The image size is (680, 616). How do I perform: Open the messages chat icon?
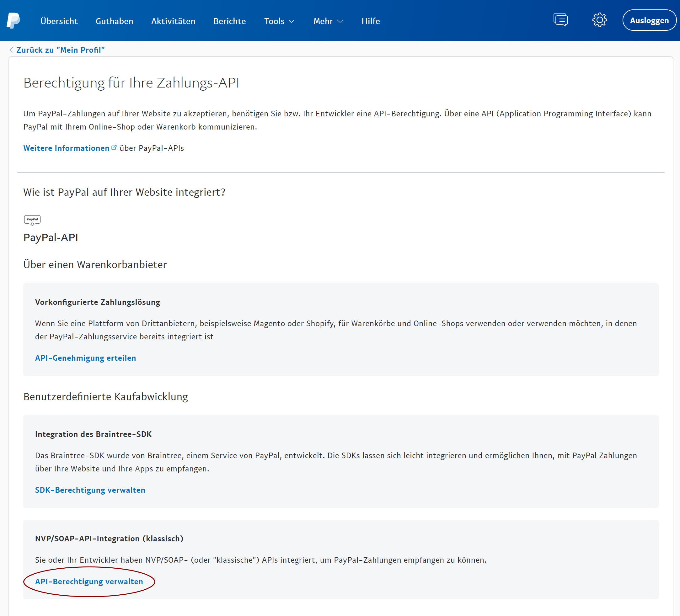560,20
